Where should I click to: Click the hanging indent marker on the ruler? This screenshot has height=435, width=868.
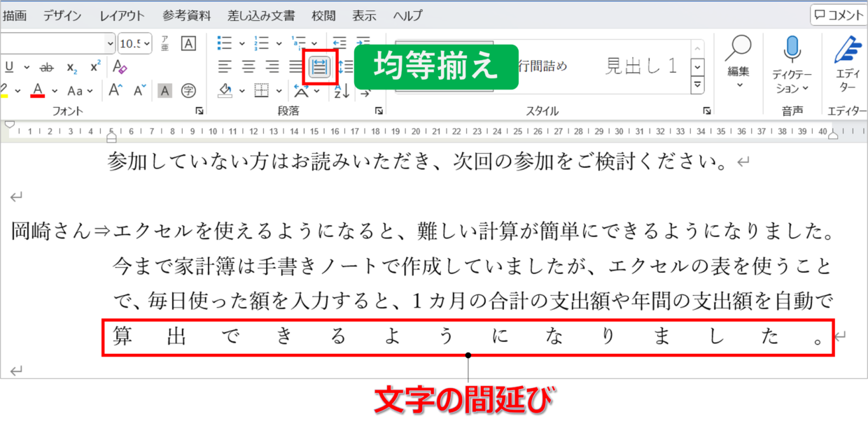click(x=111, y=136)
